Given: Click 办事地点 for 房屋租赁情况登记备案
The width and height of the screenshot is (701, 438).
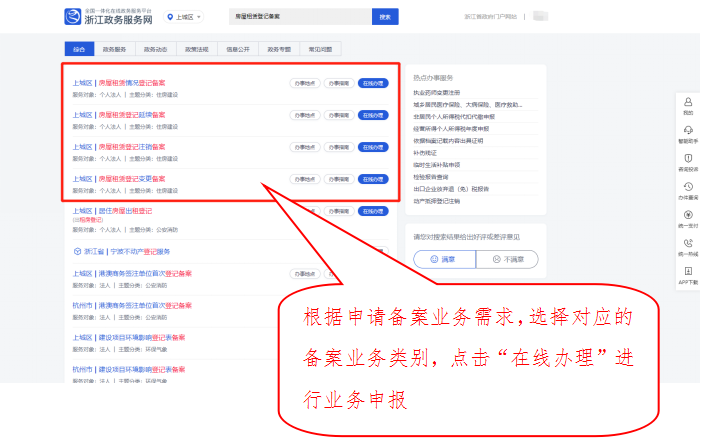Looking at the screenshot, I should pos(305,83).
